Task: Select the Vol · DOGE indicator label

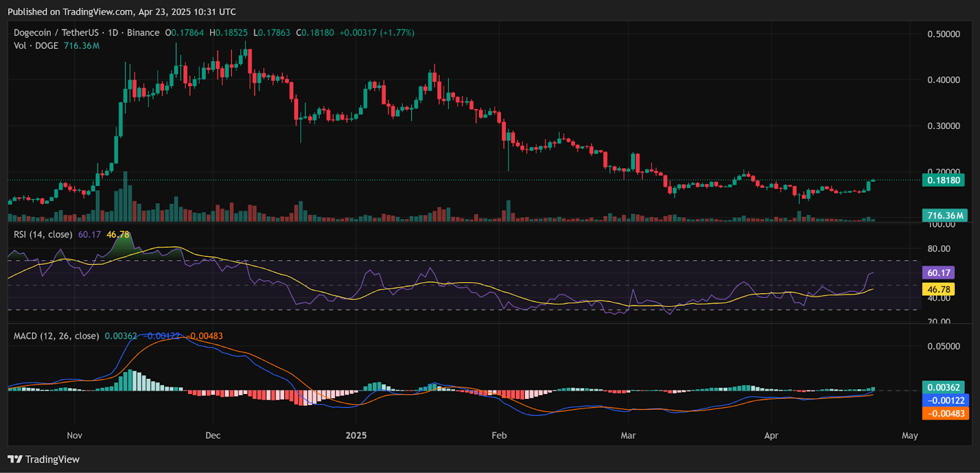Action: [36, 46]
